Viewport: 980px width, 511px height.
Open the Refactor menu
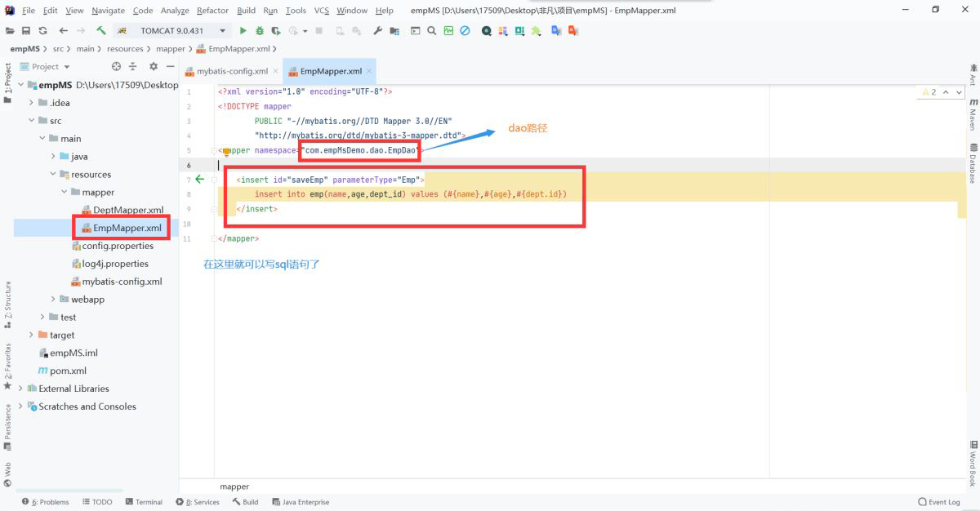pyautogui.click(x=212, y=11)
